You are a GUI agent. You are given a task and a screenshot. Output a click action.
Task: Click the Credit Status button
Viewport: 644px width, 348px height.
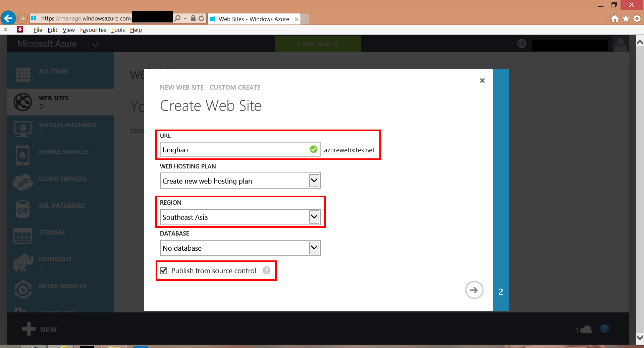(x=318, y=44)
